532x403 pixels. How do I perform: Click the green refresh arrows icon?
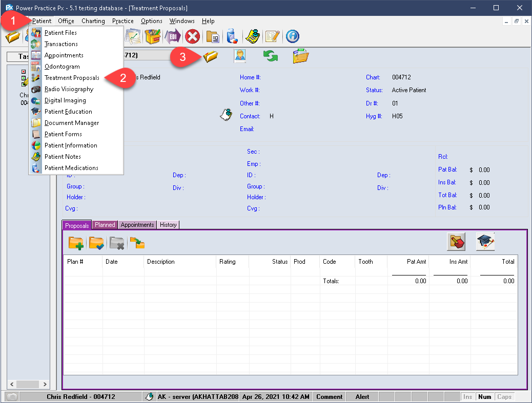tap(271, 56)
